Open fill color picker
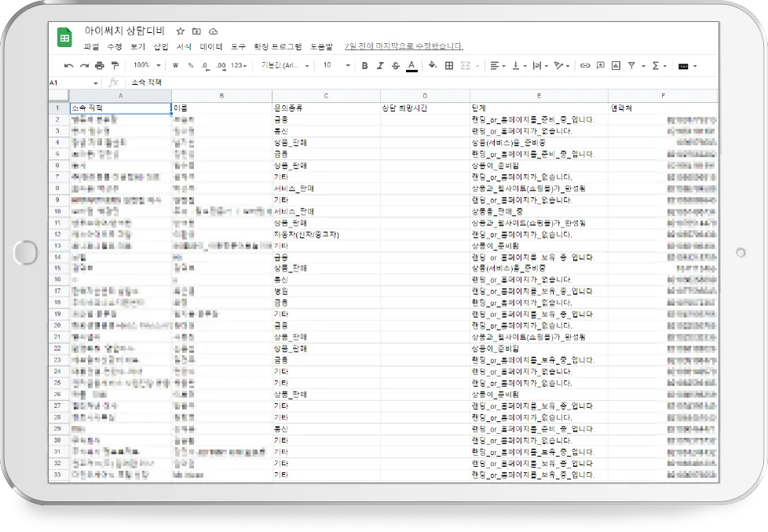768x532 pixels. (433, 66)
